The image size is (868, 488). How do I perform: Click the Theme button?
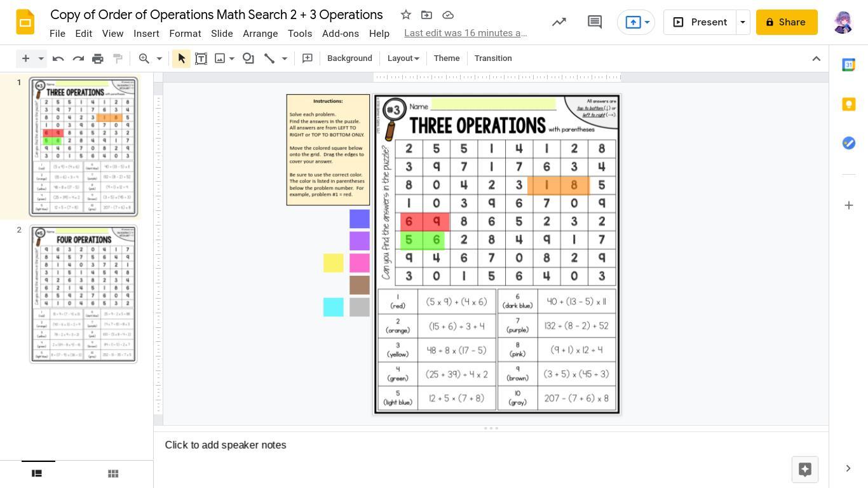[447, 58]
